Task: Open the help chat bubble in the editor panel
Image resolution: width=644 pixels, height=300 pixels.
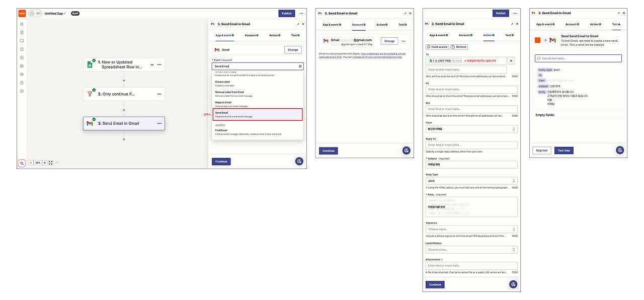Action: click(299, 161)
